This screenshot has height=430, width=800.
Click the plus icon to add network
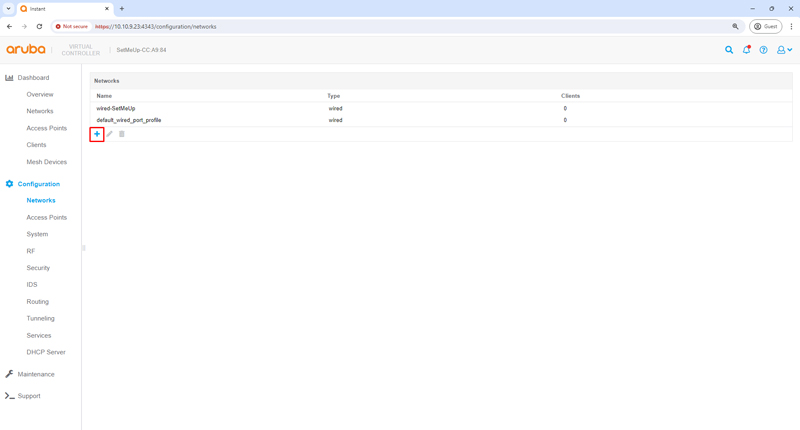tap(97, 134)
